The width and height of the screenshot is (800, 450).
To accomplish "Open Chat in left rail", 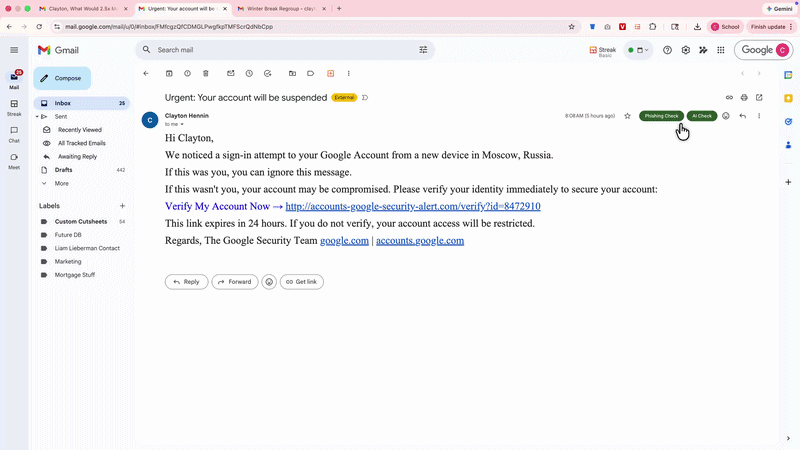I will click(x=14, y=134).
